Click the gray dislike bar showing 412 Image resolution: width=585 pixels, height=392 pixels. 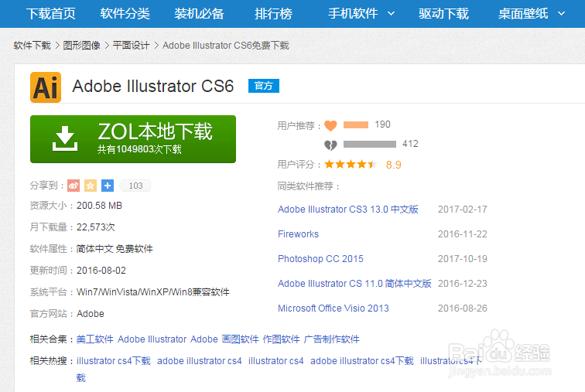click(x=369, y=145)
